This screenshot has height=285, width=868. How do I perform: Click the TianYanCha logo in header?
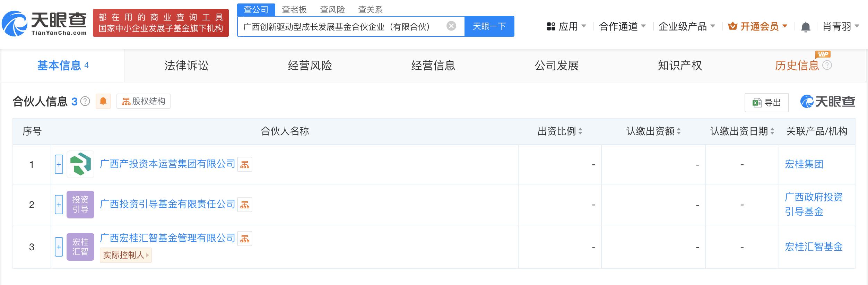44,23
